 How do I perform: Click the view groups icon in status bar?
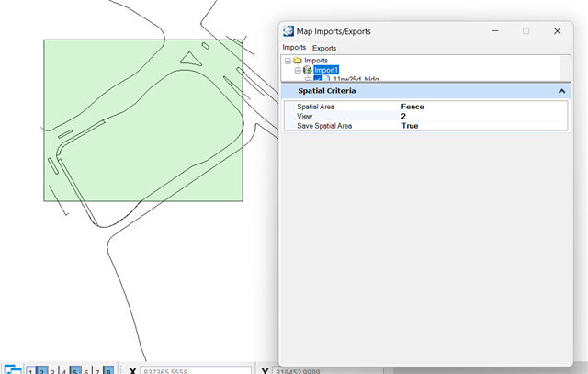[13, 369]
